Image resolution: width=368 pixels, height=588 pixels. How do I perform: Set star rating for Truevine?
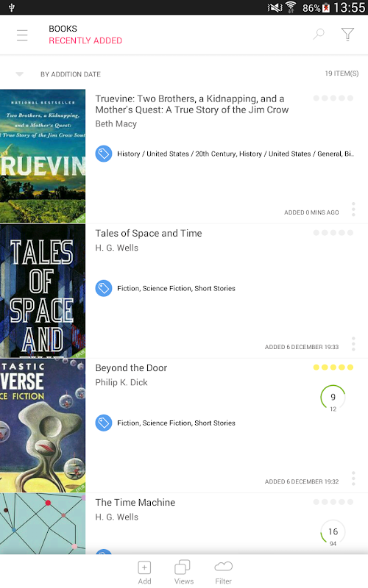(x=333, y=98)
